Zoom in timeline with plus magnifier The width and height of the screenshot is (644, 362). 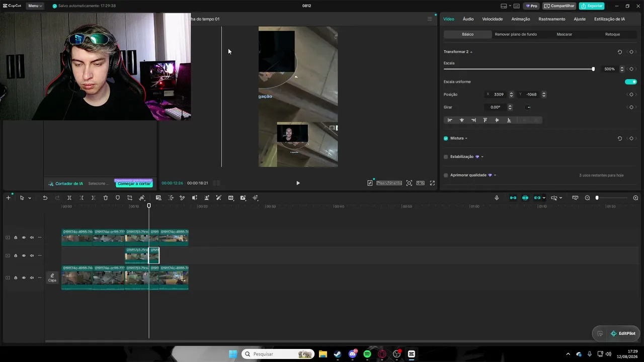point(635,198)
